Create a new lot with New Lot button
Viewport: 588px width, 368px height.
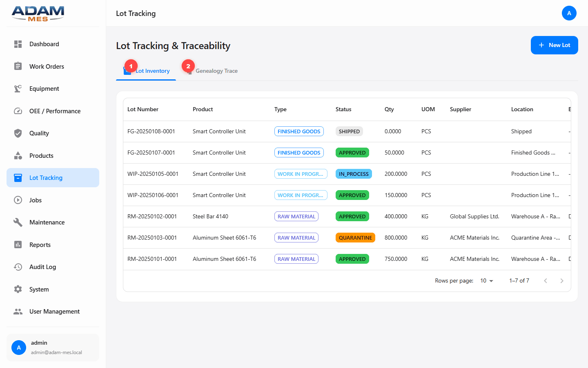(554, 45)
